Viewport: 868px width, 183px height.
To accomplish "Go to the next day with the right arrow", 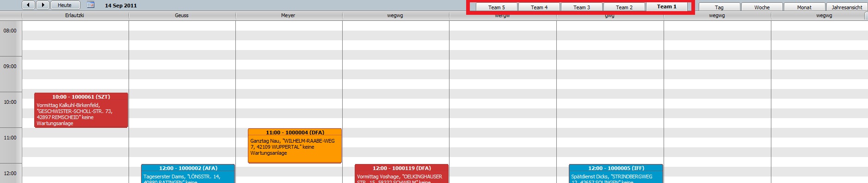I will (x=43, y=5).
